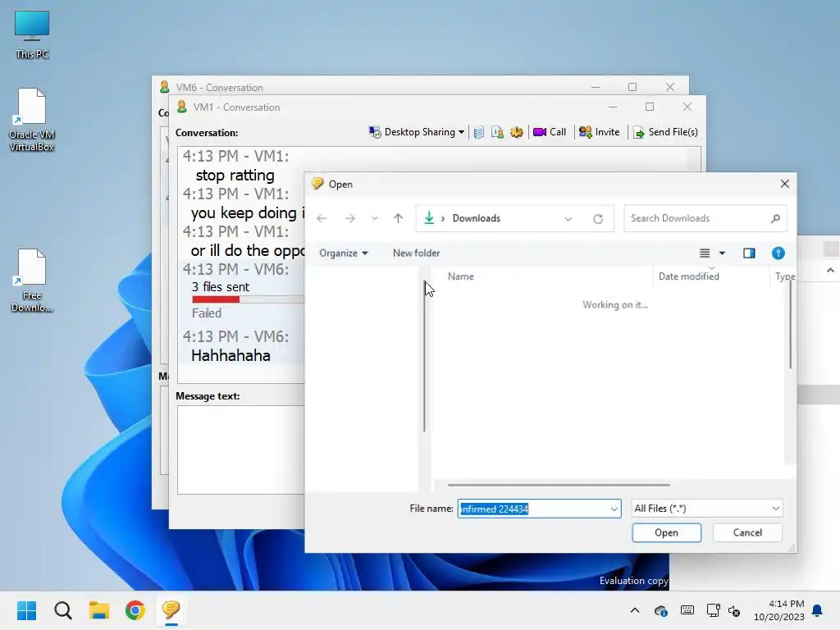Click Send File(s) in VM1 conversation

[665, 132]
